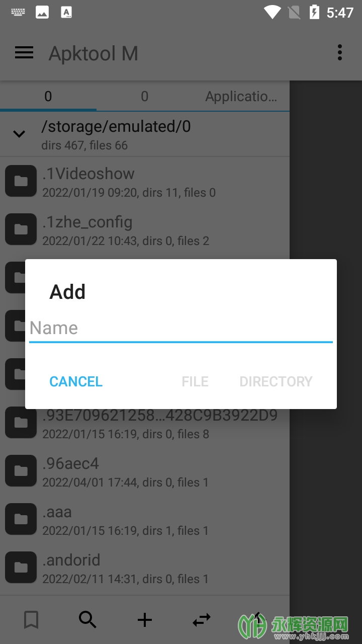Open the three-dot overflow menu
This screenshot has width=362, height=644.
[340, 52]
